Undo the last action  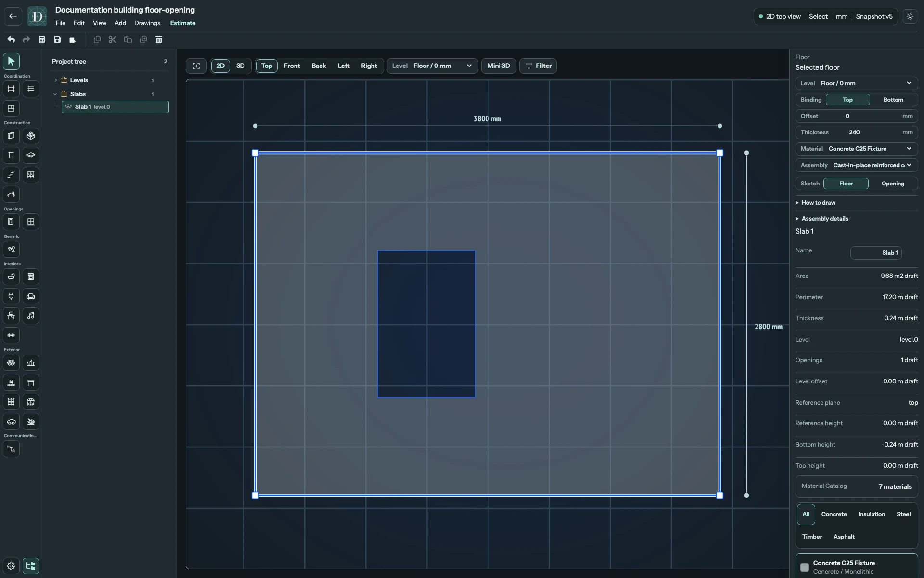click(11, 39)
